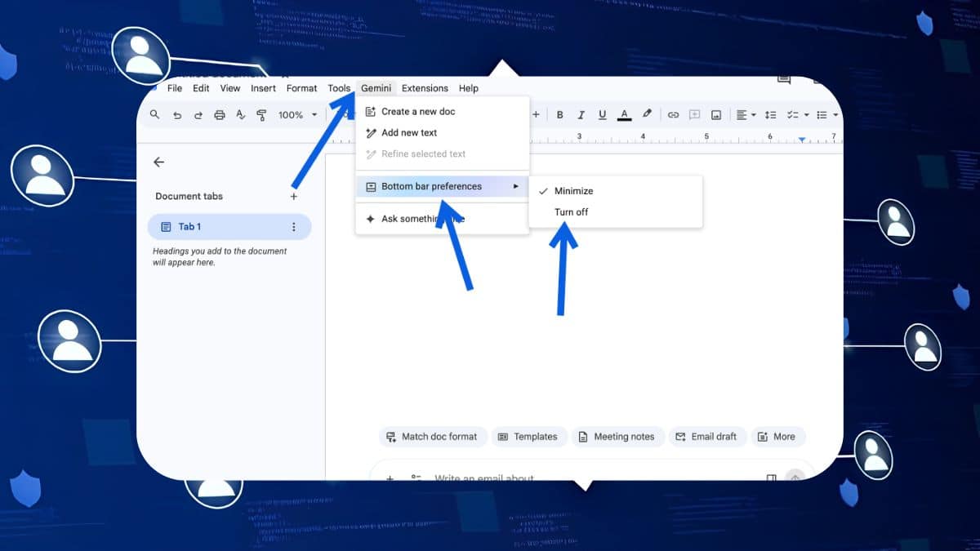Insert an image from toolbar
Screen dimensions: 980x551
[716, 115]
